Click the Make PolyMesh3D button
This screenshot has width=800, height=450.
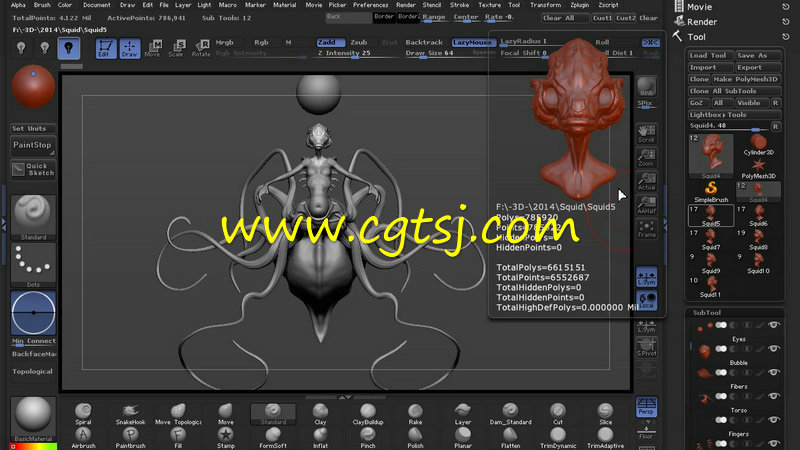(x=745, y=79)
